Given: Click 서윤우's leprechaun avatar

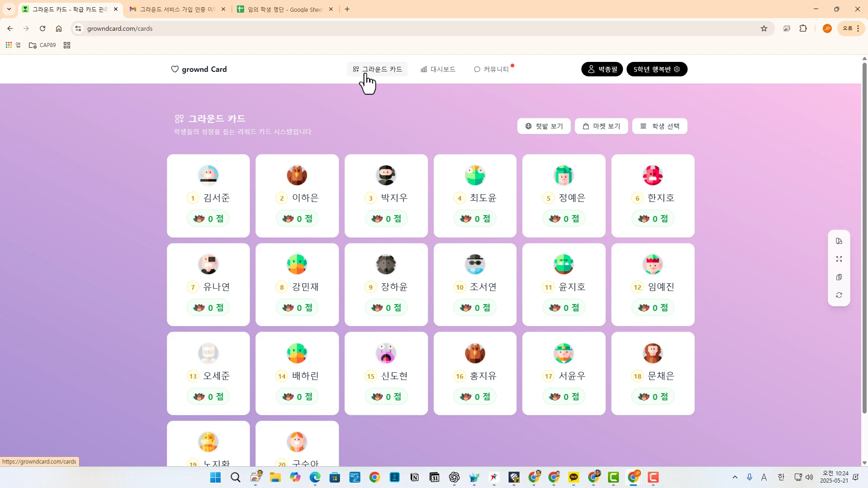Looking at the screenshot, I should tap(564, 353).
